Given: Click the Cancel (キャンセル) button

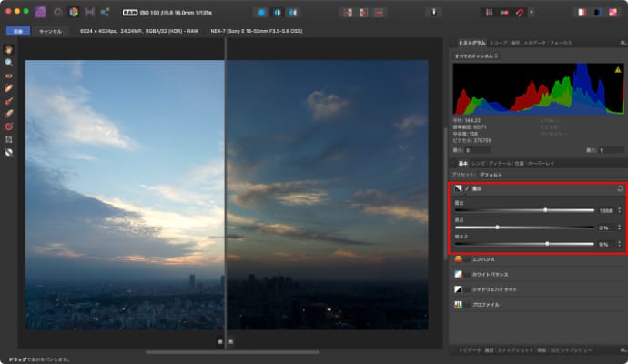Looking at the screenshot, I should coord(50,31).
